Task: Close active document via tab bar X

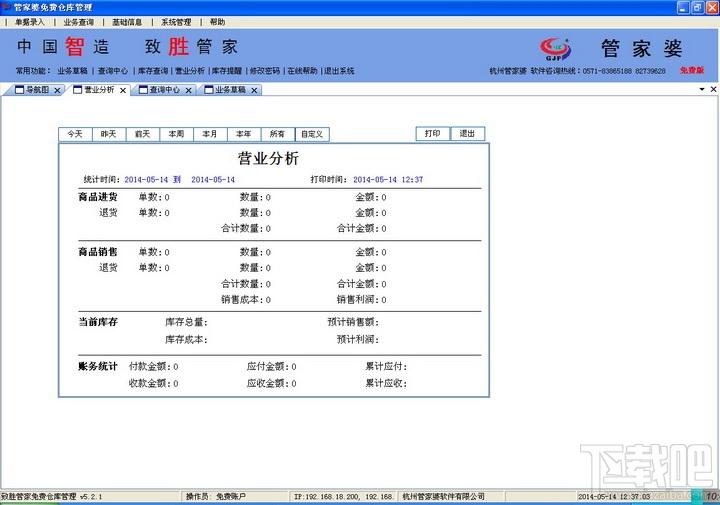Action: tap(713, 89)
